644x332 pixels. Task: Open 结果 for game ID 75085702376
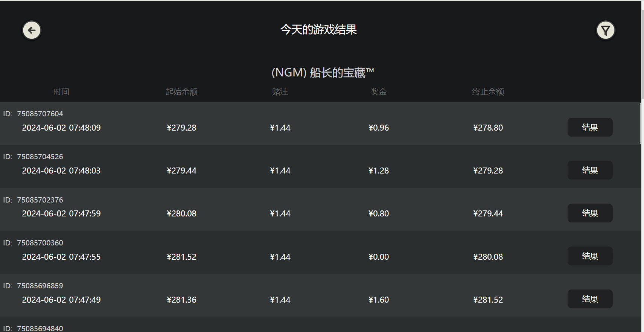pos(590,213)
